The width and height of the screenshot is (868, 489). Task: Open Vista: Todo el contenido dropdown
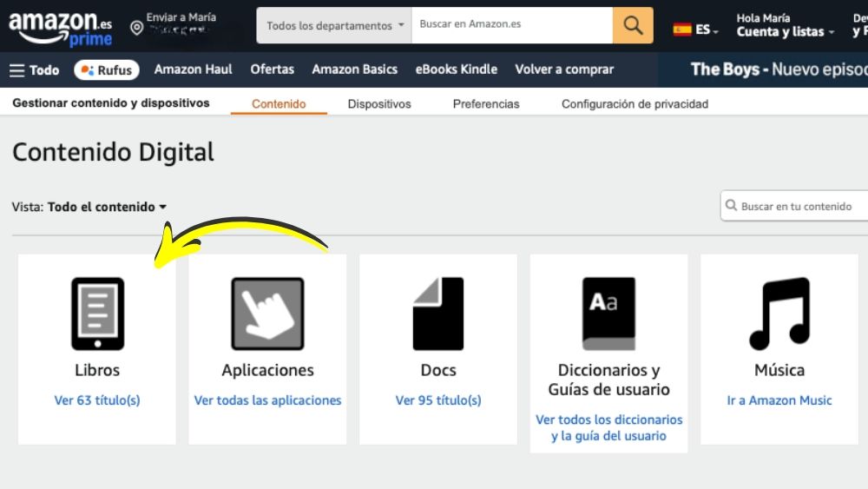coord(89,207)
